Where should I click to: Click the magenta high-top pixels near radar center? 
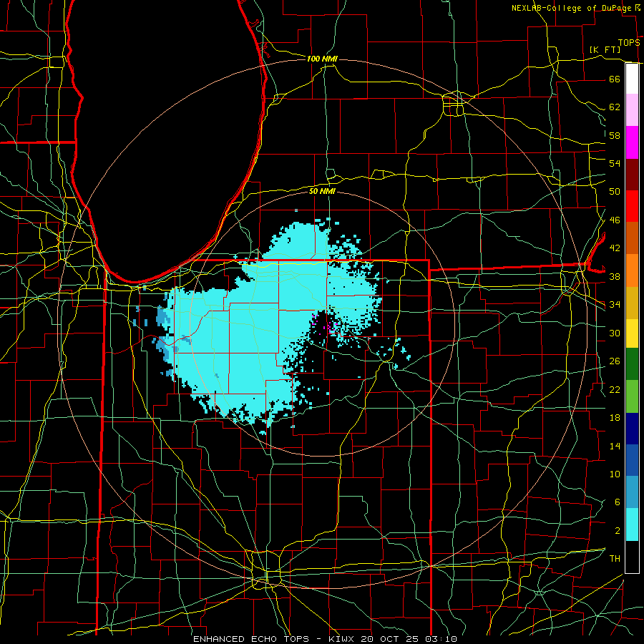click(326, 325)
